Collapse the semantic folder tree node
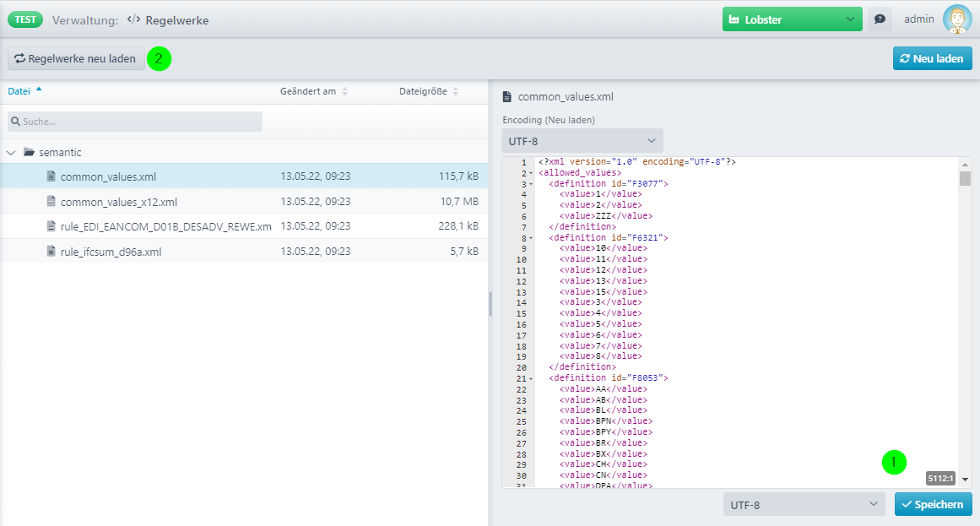 click(10, 153)
